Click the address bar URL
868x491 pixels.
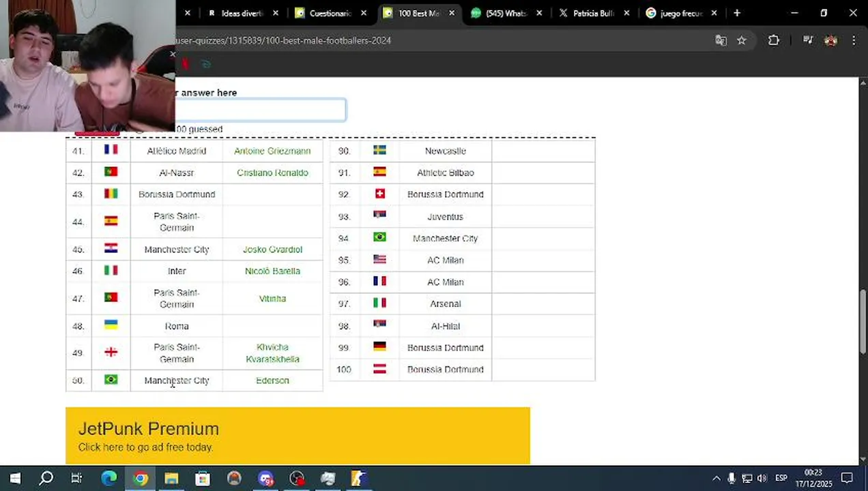pyautogui.click(x=283, y=40)
